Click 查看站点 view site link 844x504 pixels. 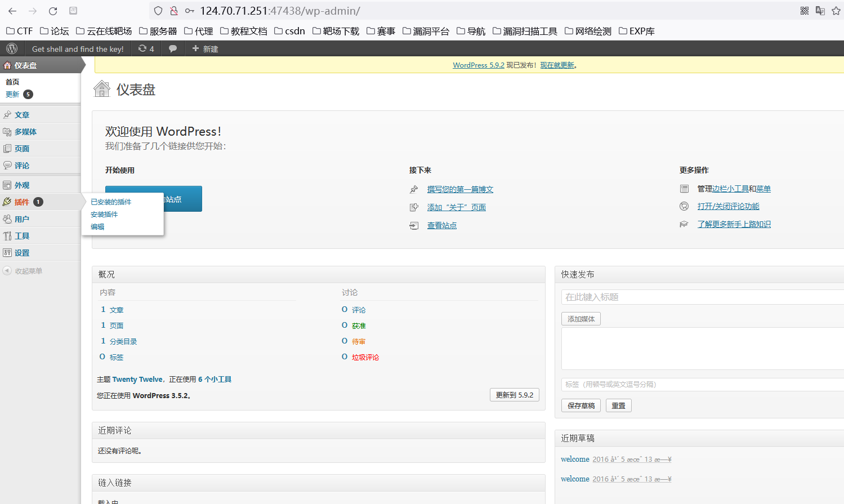click(x=441, y=225)
